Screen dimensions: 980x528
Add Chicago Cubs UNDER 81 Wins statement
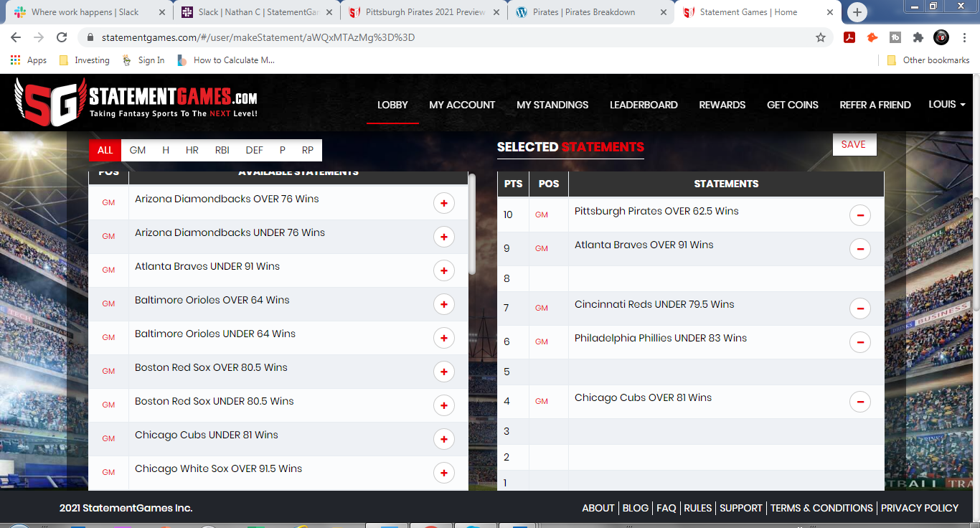(x=444, y=439)
